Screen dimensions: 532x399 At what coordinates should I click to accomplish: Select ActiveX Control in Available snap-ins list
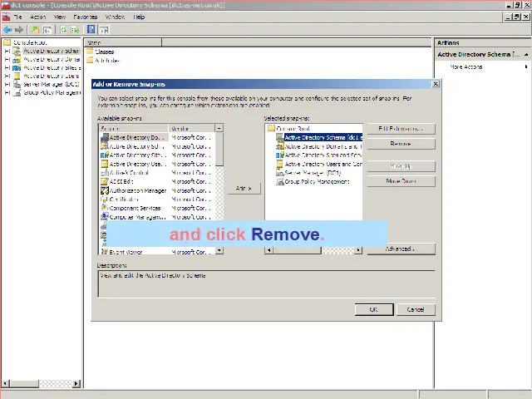pyautogui.click(x=129, y=173)
